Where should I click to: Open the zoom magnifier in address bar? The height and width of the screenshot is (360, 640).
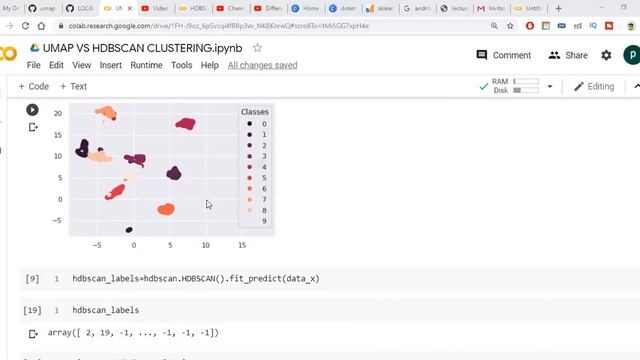point(494,26)
